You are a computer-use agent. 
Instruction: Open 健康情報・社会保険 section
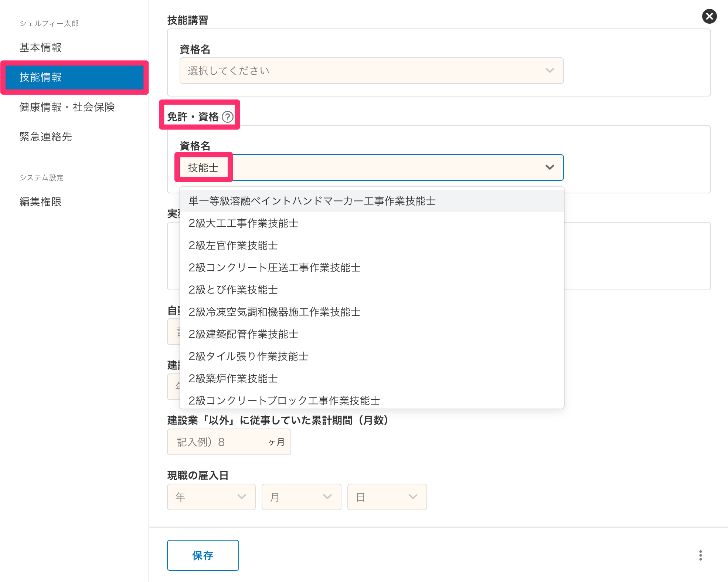coord(67,107)
